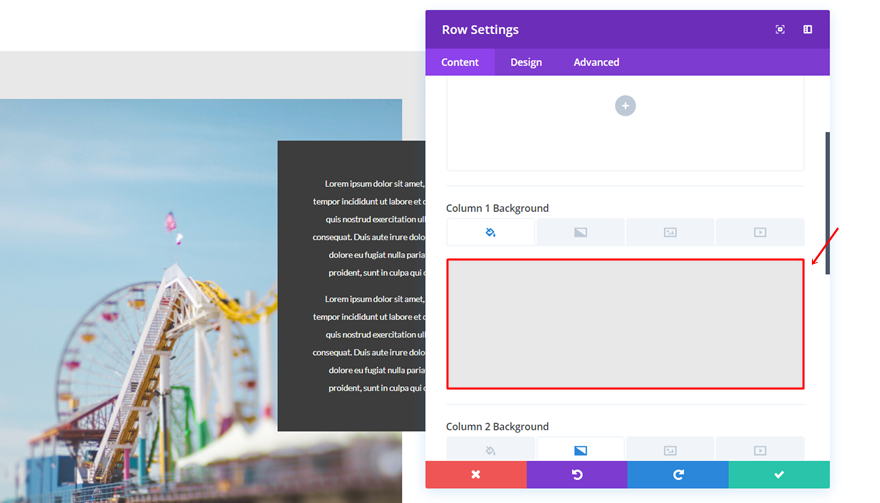The image size is (880, 503).
Task: Click the Row Settings title text
Action: tap(480, 30)
